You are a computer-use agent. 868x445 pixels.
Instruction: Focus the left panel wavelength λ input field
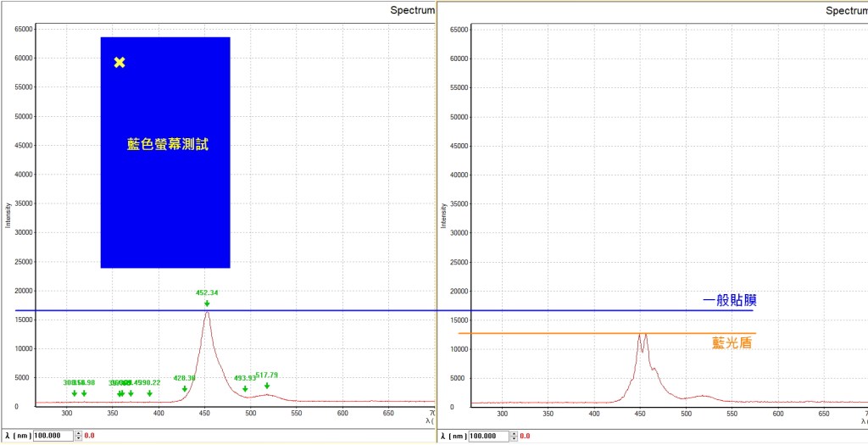coord(54,436)
